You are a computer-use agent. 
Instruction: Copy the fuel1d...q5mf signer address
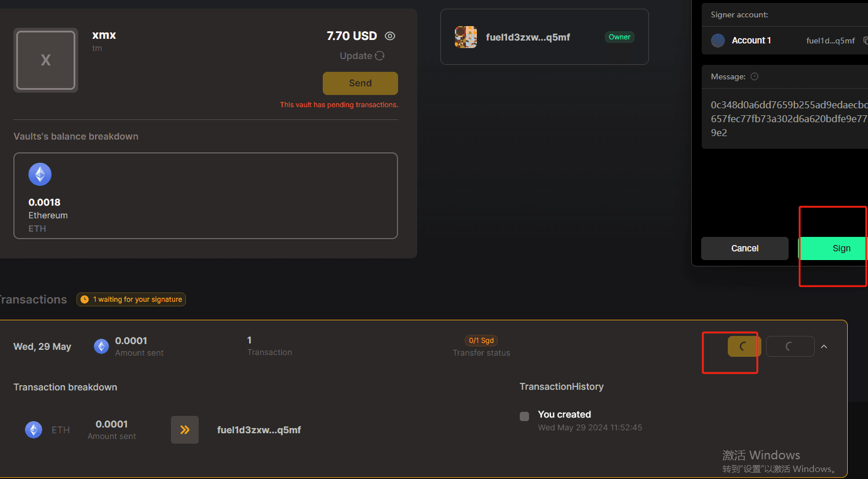[x=865, y=41]
